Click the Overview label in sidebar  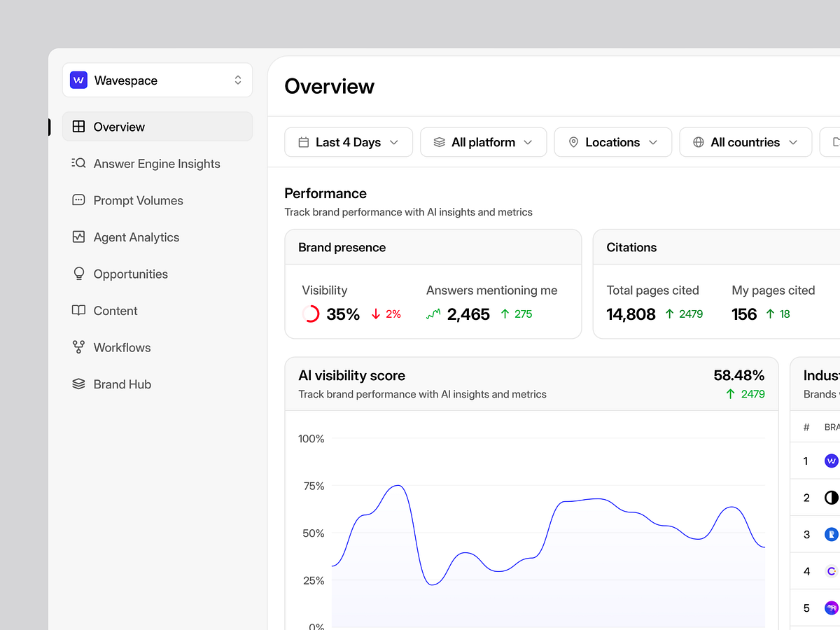119,127
